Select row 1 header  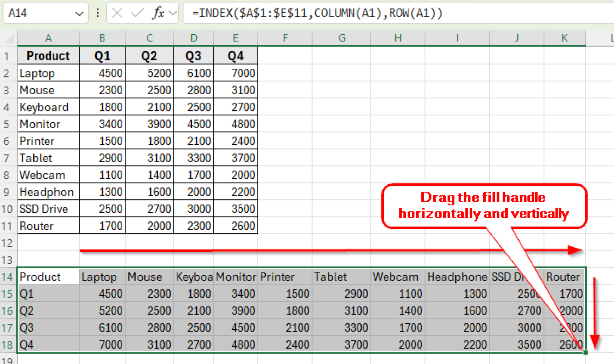tap(7, 56)
